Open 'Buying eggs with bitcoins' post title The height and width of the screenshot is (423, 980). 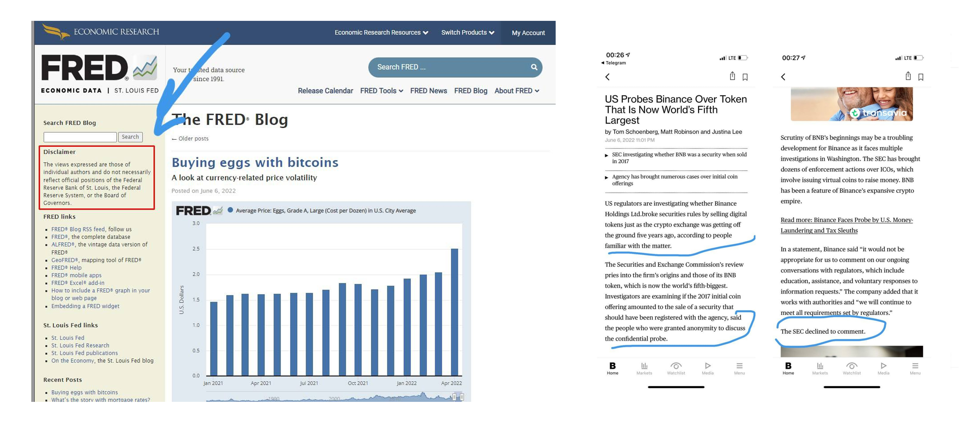click(255, 163)
